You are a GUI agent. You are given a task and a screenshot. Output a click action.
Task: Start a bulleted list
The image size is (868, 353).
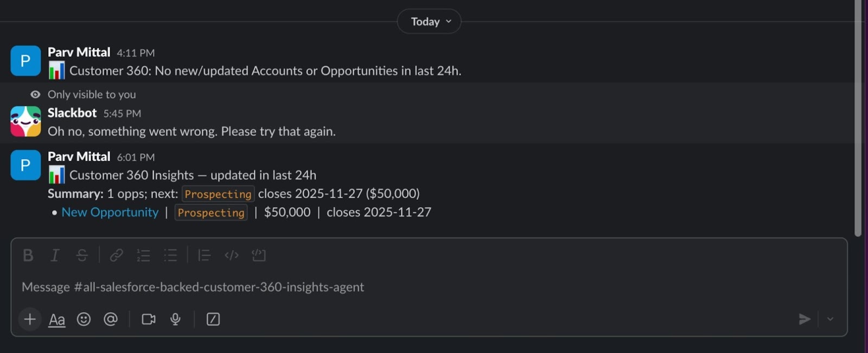pos(170,255)
